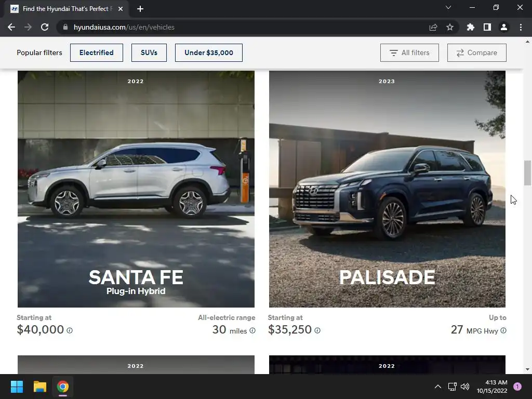Image resolution: width=532 pixels, height=399 pixels.
Task: Open the Compare vehicles tool
Action: (x=477, y=52)
